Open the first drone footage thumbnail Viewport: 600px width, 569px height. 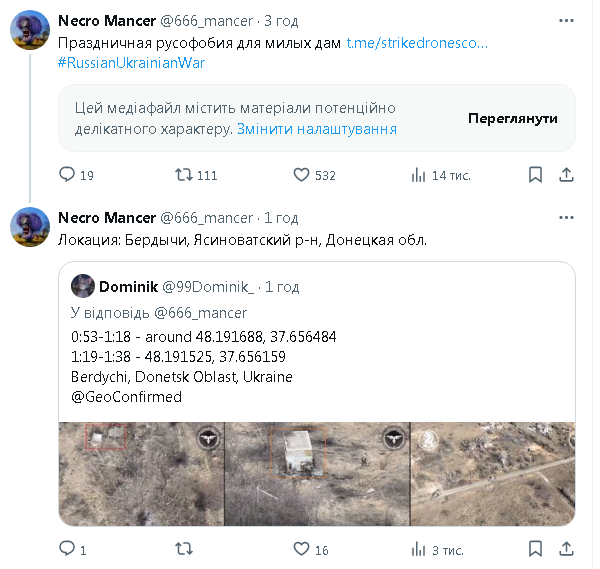click(141, 473)
